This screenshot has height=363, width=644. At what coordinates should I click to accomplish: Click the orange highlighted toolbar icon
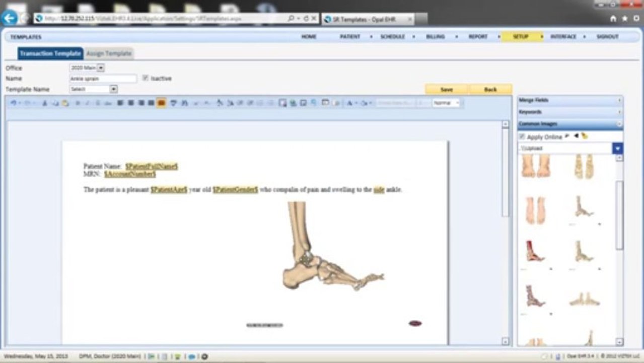tap(162, 103)
